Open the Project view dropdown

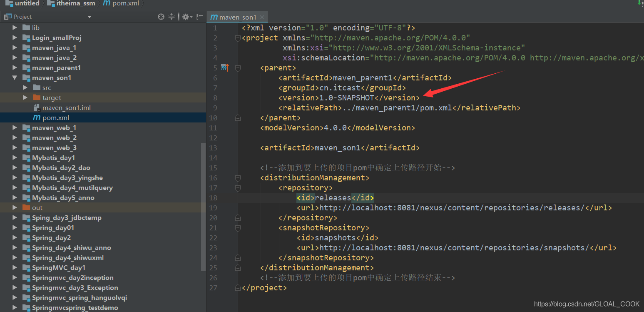point(89,17)
